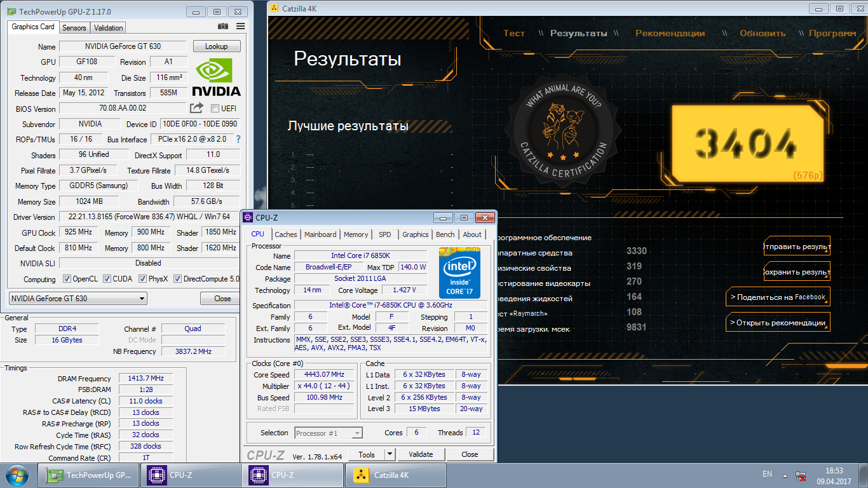Open the About tab in CPU-Z
The height and width of the screenshot is (488, 868).
[x=472, y=234]
